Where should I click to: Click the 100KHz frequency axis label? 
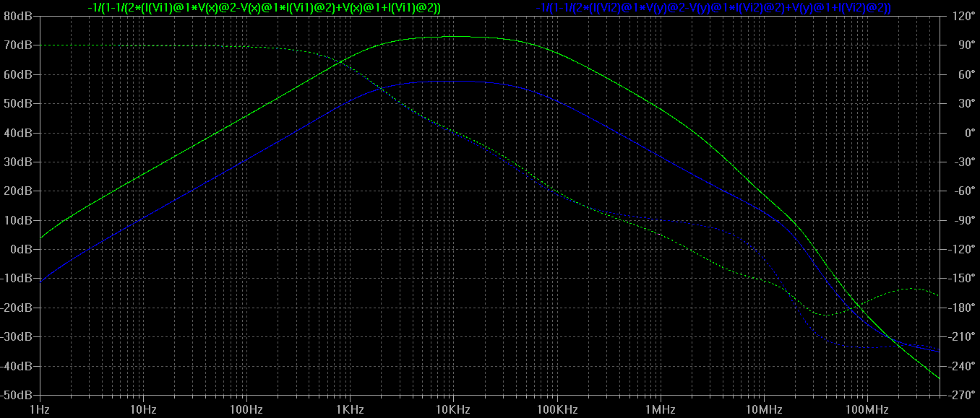click(x=556, y=409)
